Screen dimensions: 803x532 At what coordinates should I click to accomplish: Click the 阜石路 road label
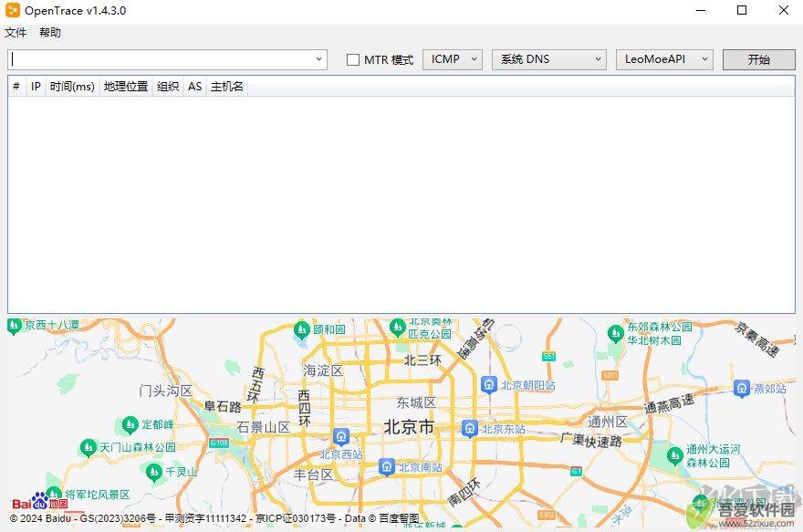click(x=223, y=407)
